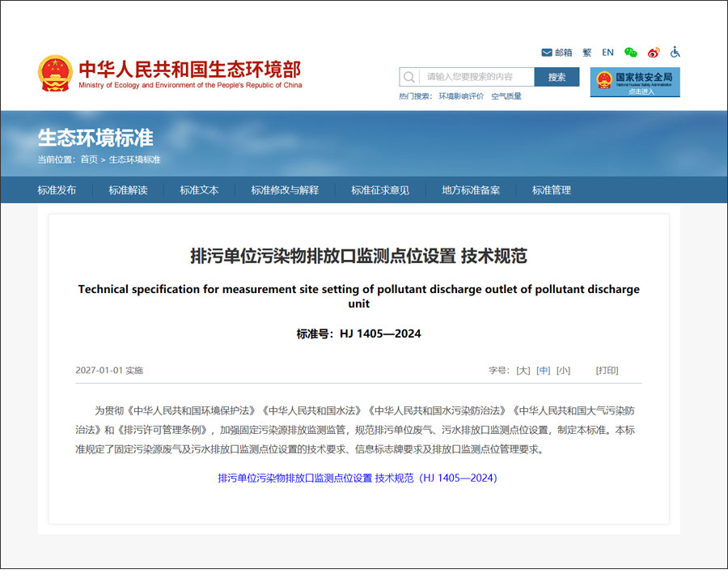
Task: Open the HJ 1405—2024 standard document link
Action: pyautogui.click(x=357, y=478)
